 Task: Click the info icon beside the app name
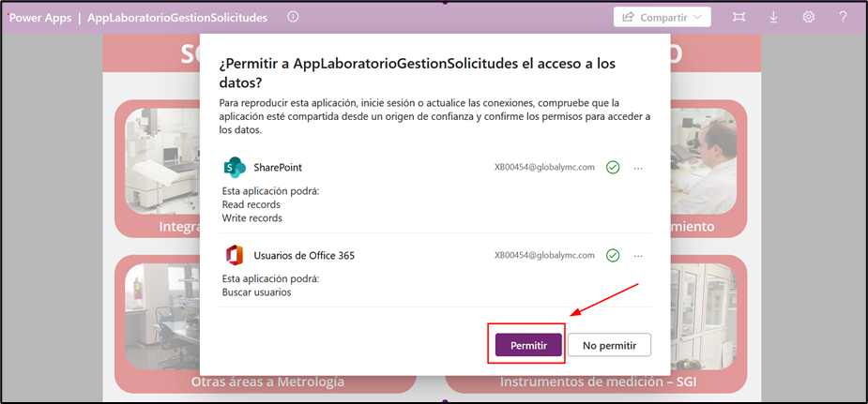[x=293, y=17]
